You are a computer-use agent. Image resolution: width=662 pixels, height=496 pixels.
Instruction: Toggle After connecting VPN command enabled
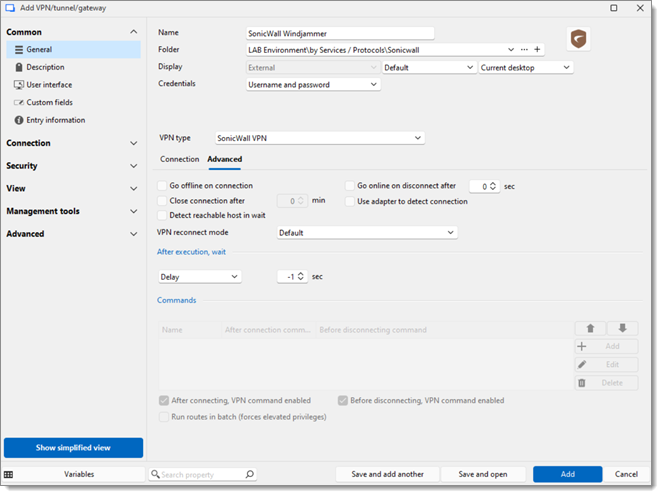point(164,401)
